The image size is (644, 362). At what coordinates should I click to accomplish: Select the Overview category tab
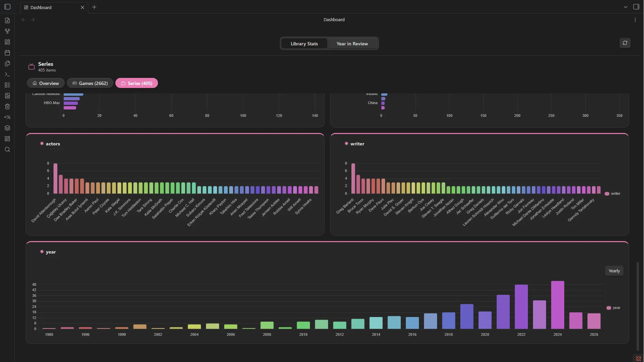tap(46, 83)
